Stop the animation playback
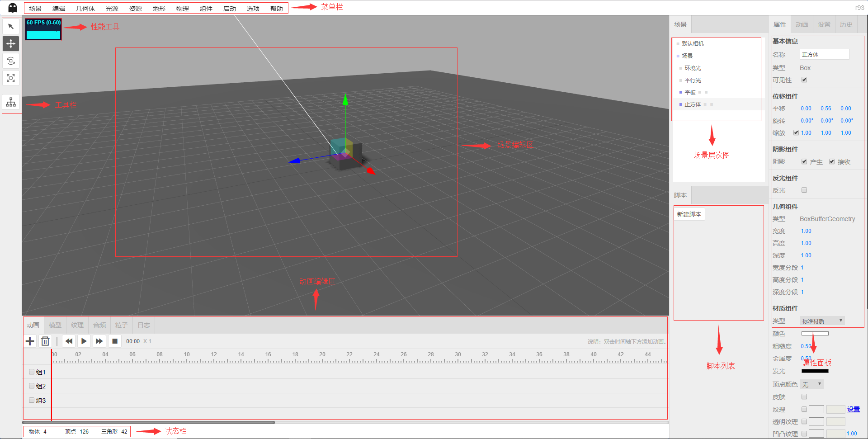The width and height of the screenshot is (868, 439). (115, 341)
